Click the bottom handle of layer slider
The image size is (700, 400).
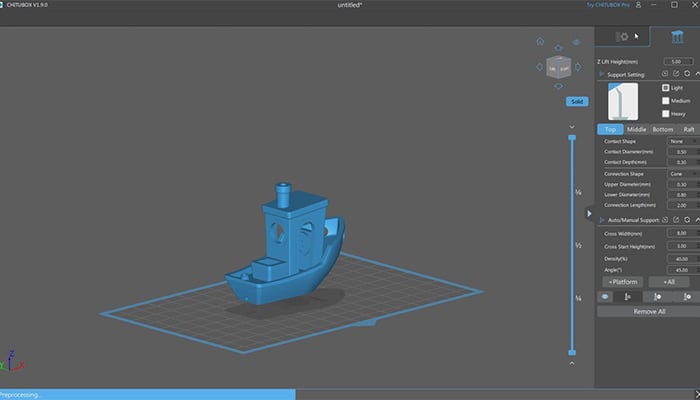point(572,353)
